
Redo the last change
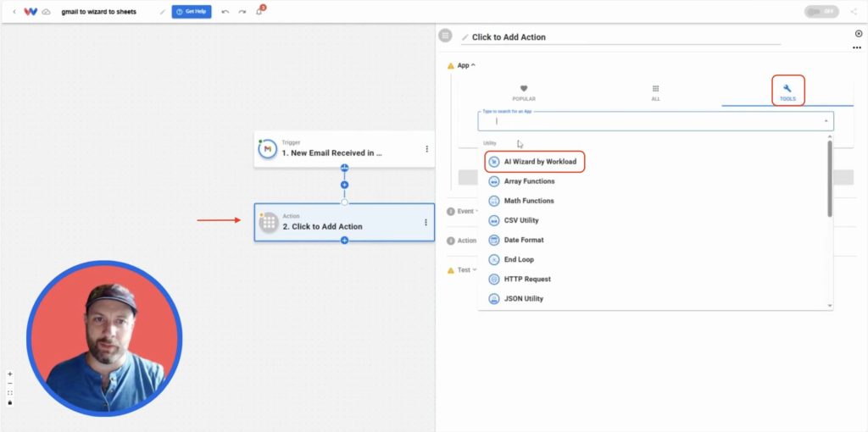[242, 12]
